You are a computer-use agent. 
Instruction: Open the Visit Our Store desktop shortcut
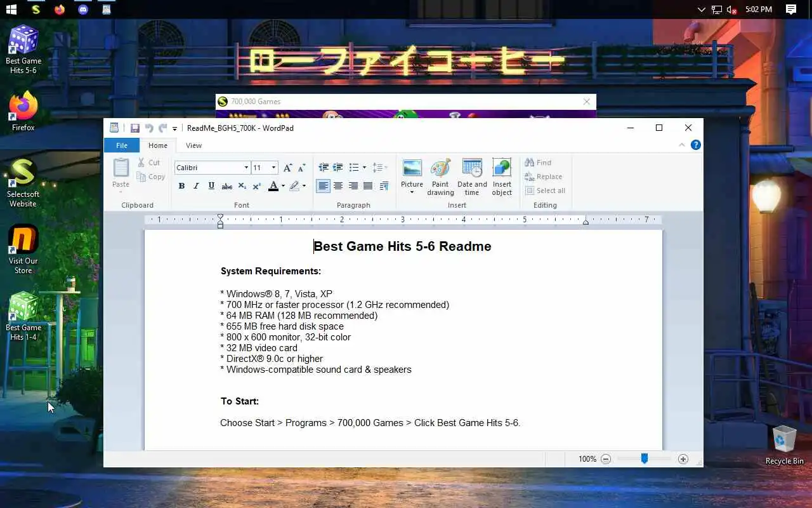[x=23, y=249]
